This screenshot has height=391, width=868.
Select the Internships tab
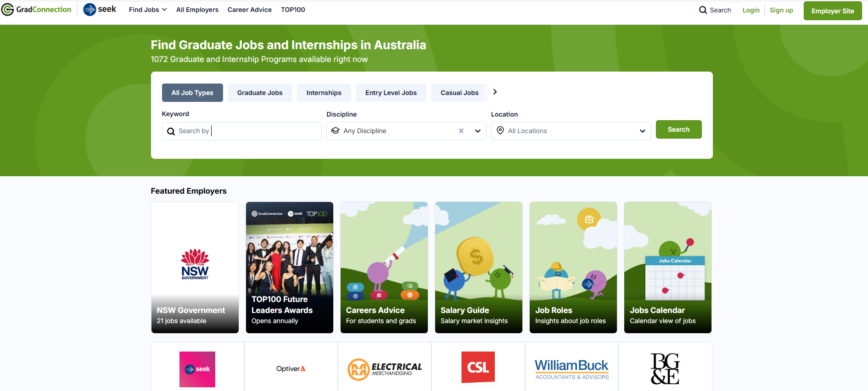324,93
